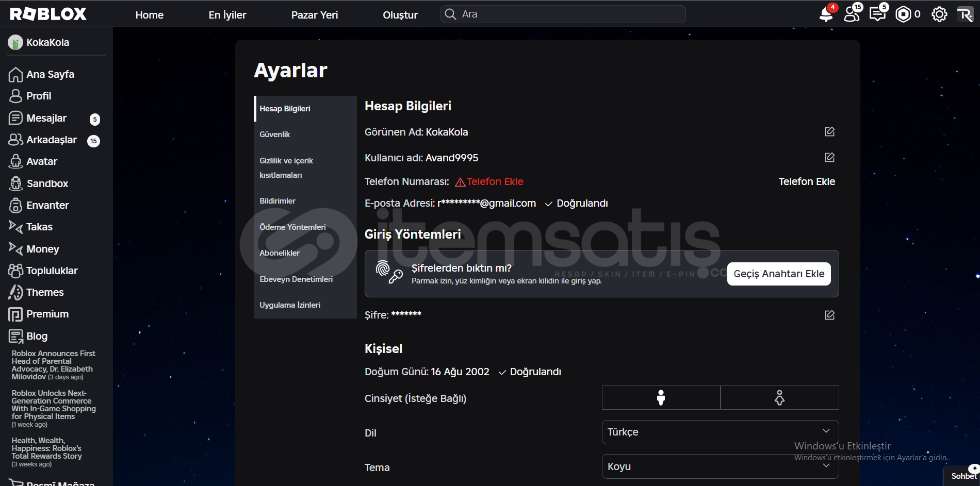Viewport: 980px width, 486px height.
Task: Click the Roblox logo
Action: click(x=48, y=14)
